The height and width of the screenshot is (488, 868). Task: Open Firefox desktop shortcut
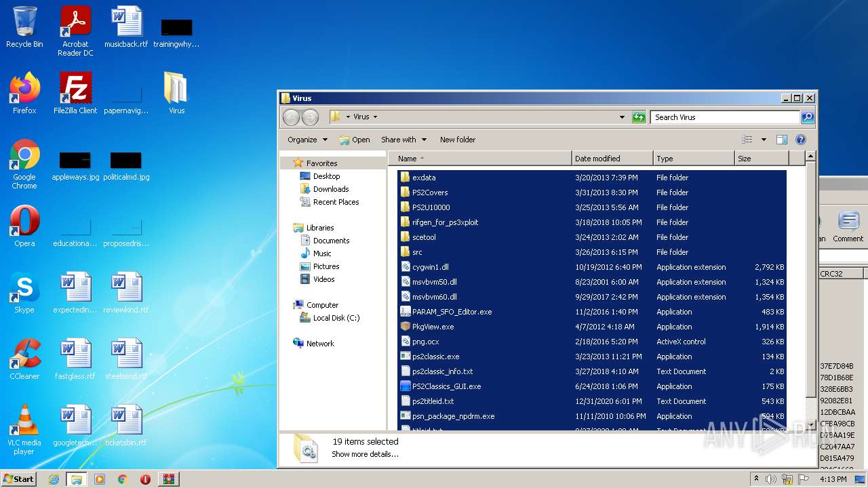click(x=24, y=93)
